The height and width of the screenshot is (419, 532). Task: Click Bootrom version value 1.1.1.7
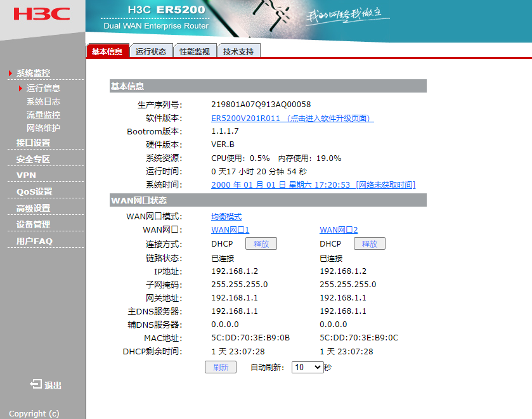click(225, 131)
